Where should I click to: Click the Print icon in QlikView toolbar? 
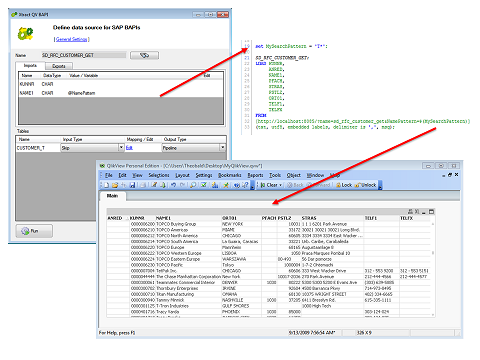(143, 185)
